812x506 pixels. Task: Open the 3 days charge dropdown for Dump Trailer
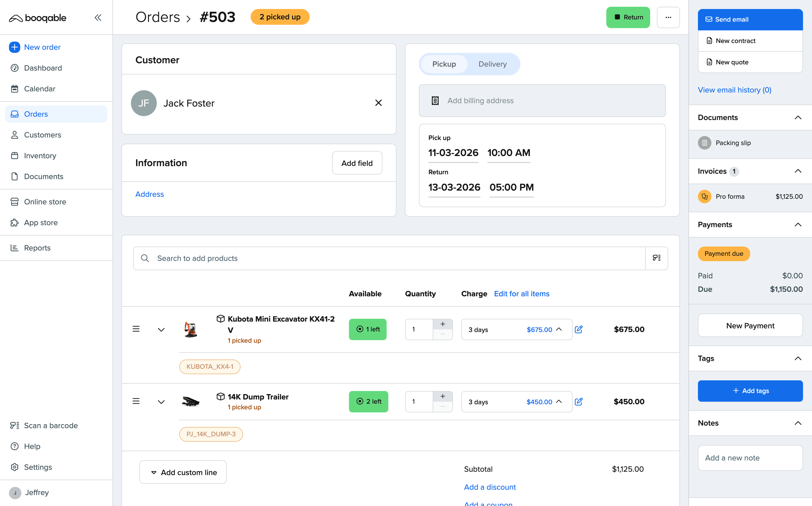point(516,402)
